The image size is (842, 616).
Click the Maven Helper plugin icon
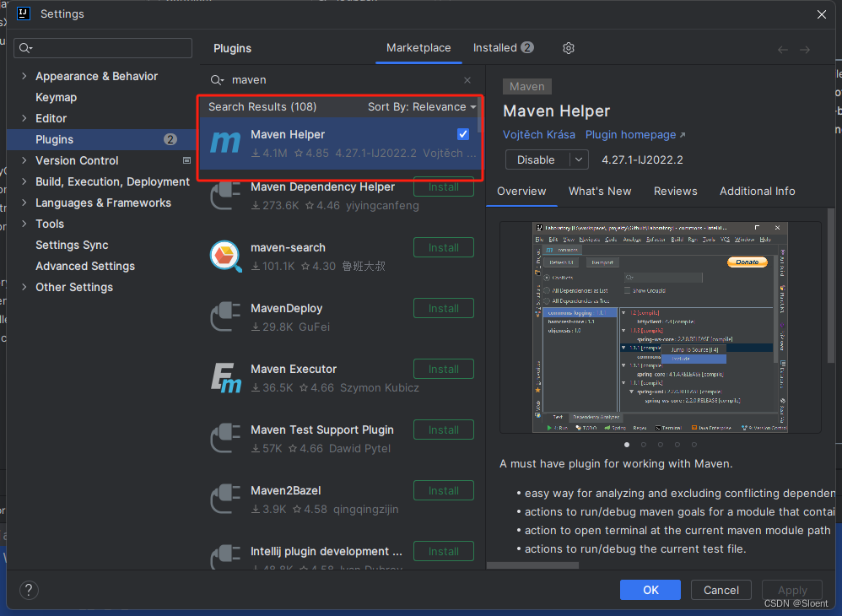(225, 143)
